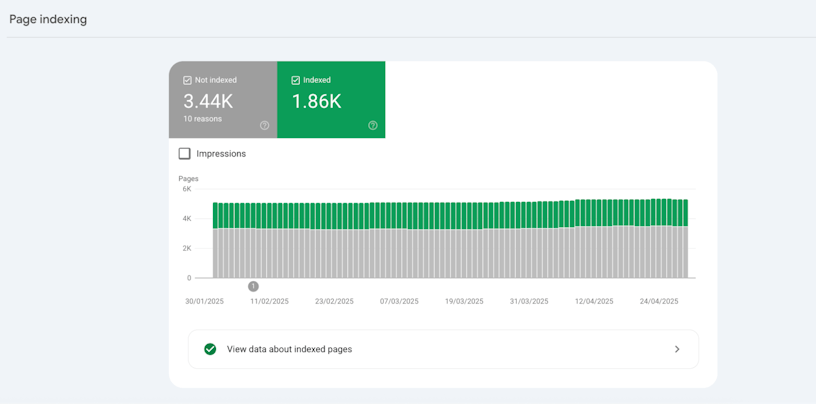Click chevron arrow on indexed pages row
The width and height of the screenshot is (816, 404).
click(677, 349)
